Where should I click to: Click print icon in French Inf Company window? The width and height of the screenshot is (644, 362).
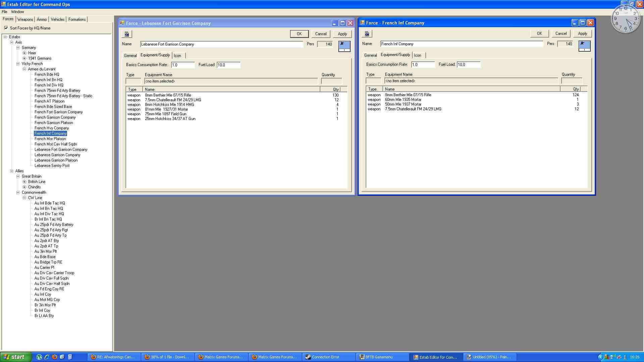pyautogui.click(x=367, y=34)
